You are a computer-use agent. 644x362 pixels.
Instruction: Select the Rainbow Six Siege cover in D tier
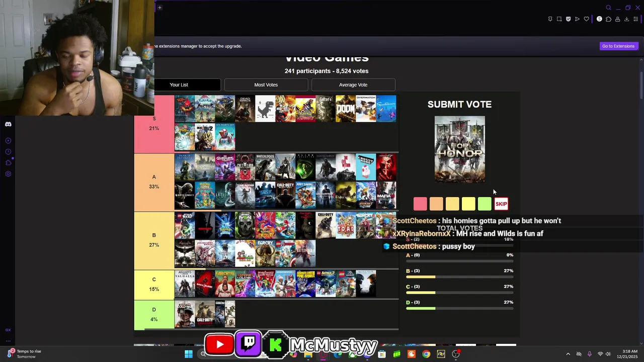pos(225,314)
